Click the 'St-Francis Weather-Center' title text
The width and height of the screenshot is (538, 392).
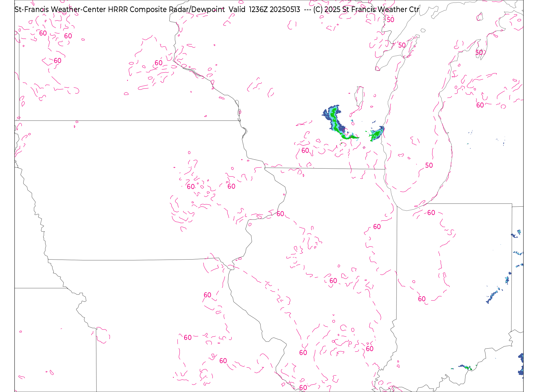[x=60, y=10]
